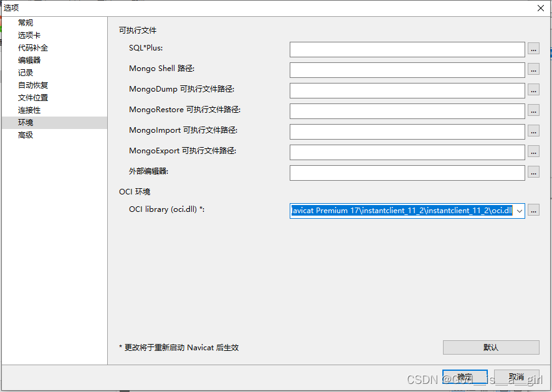Focus the 外部编辑器 input field
The width and height of the screenshot is (552, 392).
point(407,173)
